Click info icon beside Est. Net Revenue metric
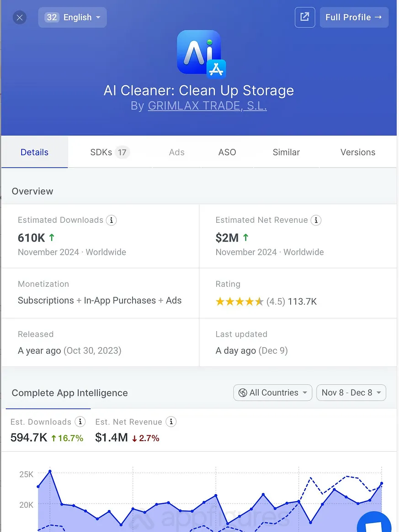 [171, 422]
